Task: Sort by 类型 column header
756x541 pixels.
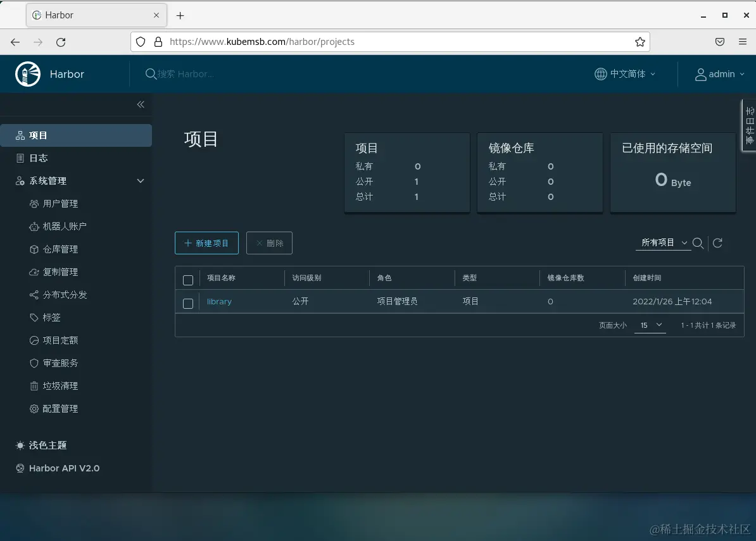Action: point(470,278)
